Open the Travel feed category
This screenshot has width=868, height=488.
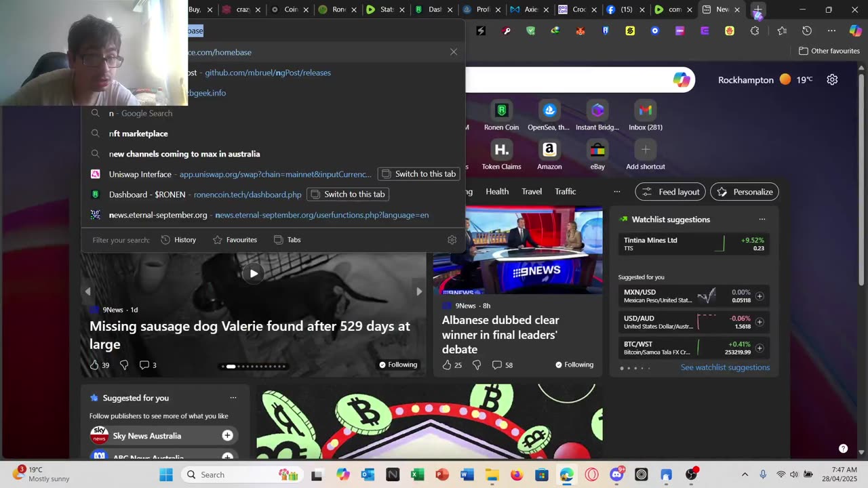(532, 192)
